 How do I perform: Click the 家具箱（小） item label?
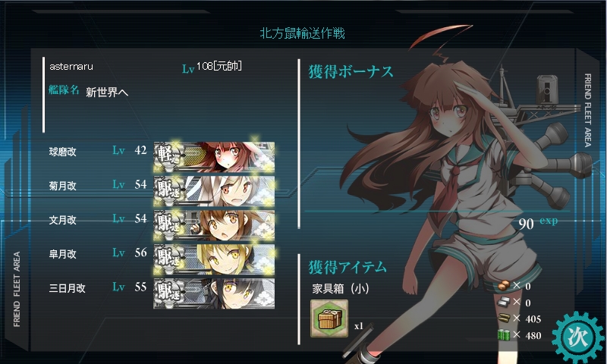[x=341, y=288]
